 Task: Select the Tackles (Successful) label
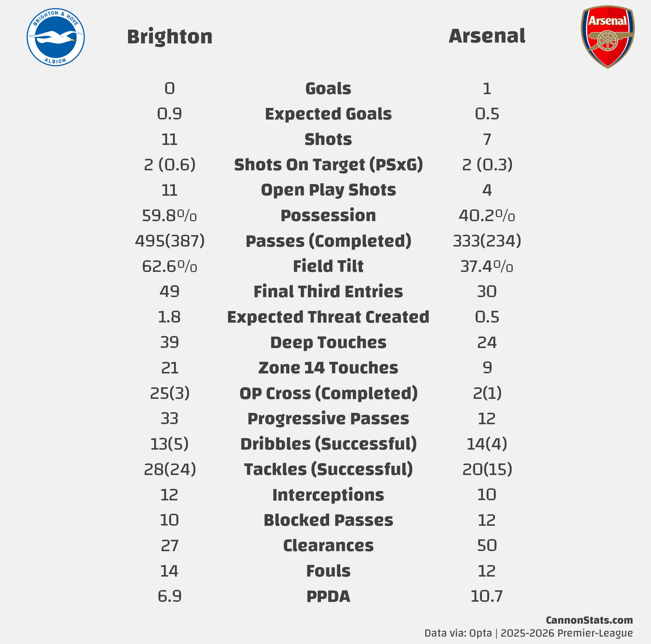[x=328, y=469]
